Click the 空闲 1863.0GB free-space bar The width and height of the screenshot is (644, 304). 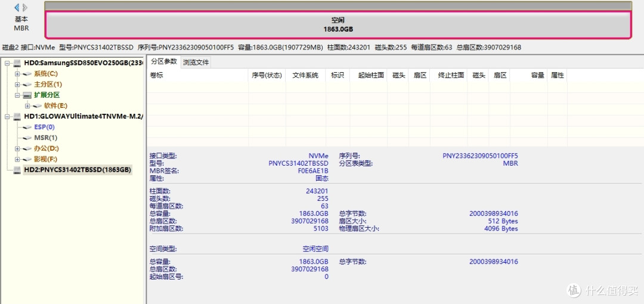click(338, 24)
